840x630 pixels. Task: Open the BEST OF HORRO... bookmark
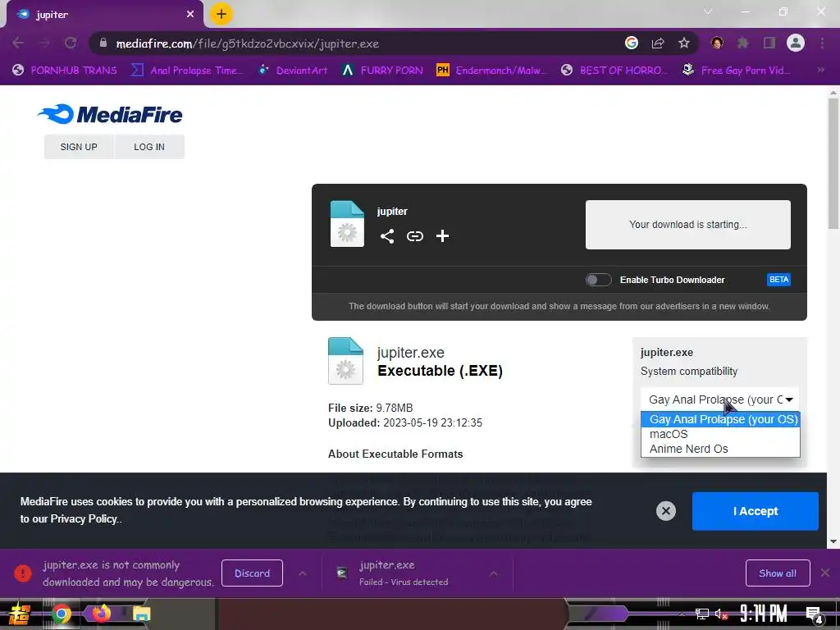pos(614,71)
